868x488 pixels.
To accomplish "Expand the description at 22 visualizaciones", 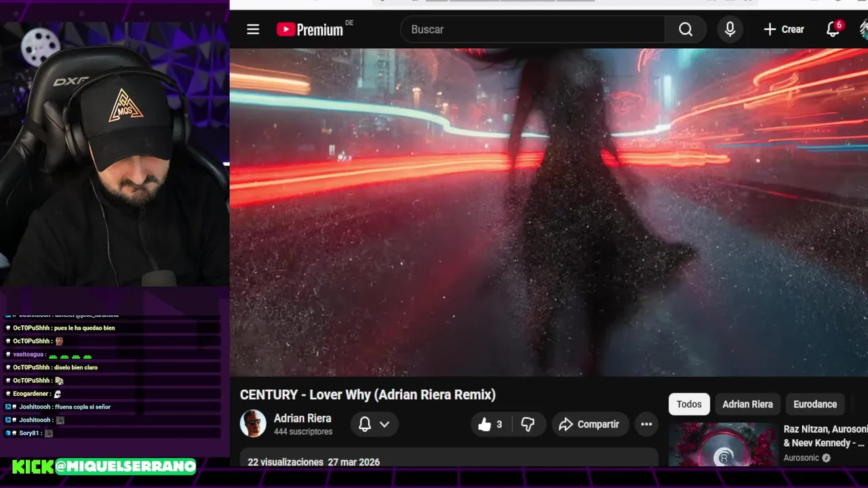I will click(449, 457).
